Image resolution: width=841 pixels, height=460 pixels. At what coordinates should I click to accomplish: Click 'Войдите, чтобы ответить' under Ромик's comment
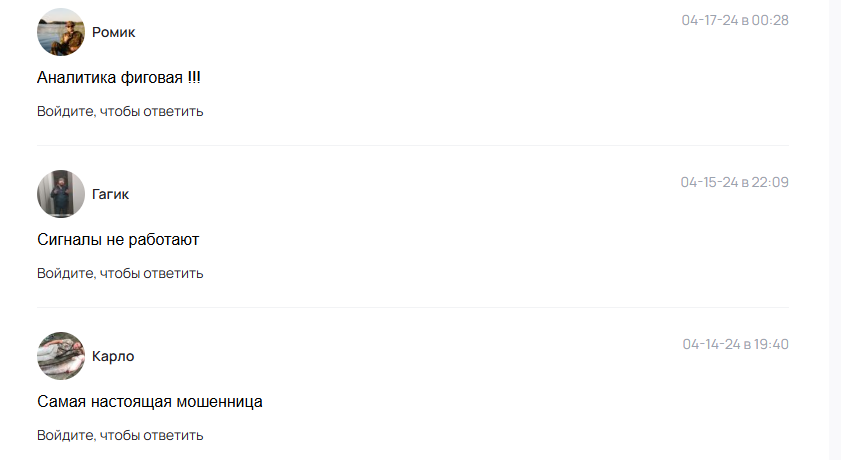pyautogui.click(x=120, y=112)
